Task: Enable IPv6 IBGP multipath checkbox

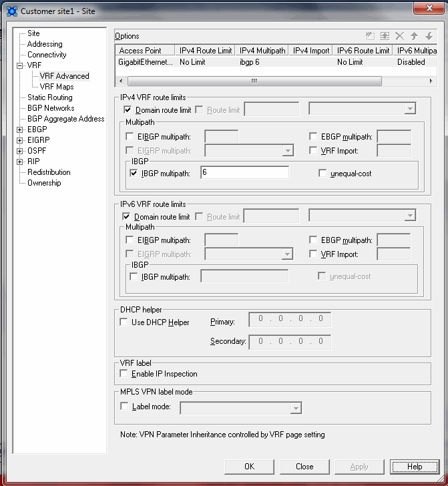Action: point(134,276)
